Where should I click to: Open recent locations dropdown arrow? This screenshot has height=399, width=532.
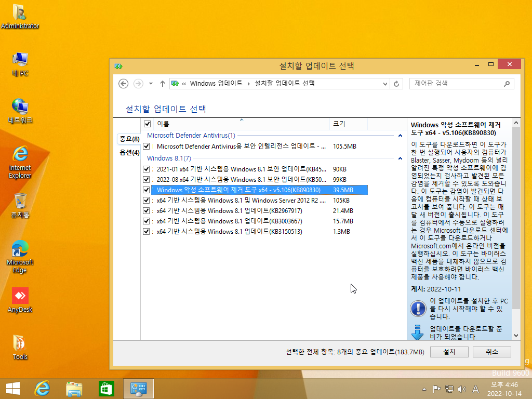151,84
